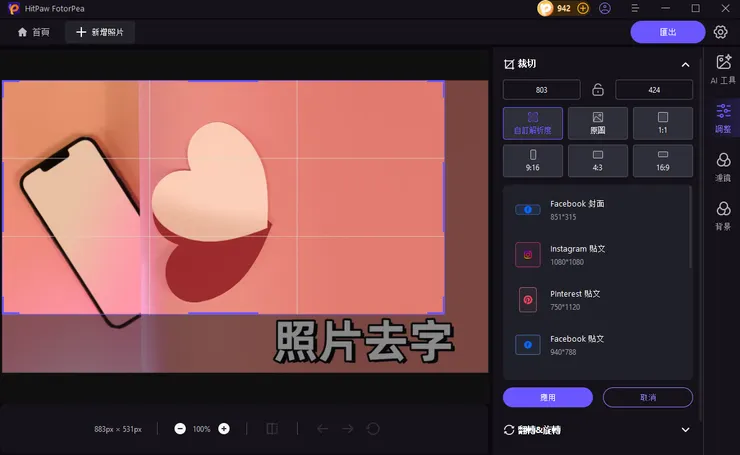The height and width of the screenshot is (455, 740).
Task: Open the AI 工具 tab in sidebar
Action: tap(723, 69)
